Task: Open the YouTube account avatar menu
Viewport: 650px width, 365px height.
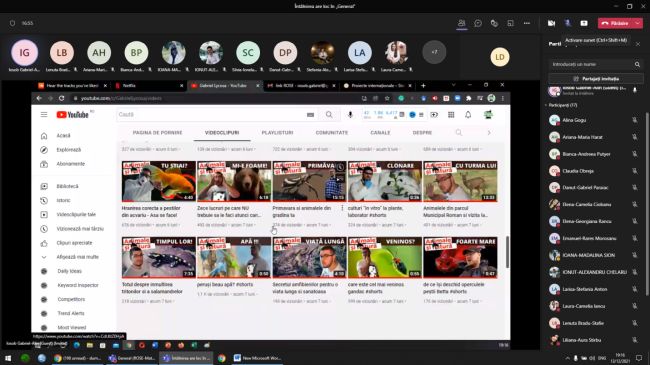Action: pyautogui.click(x=488, y=114)
